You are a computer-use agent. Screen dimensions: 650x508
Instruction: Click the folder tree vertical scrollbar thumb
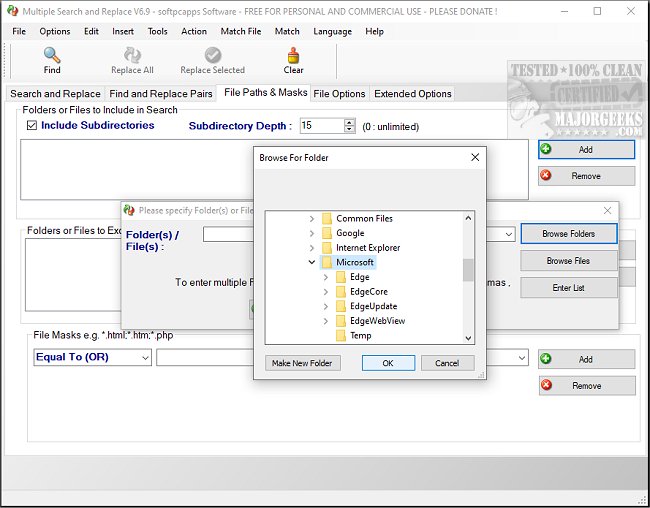[468, 270]
